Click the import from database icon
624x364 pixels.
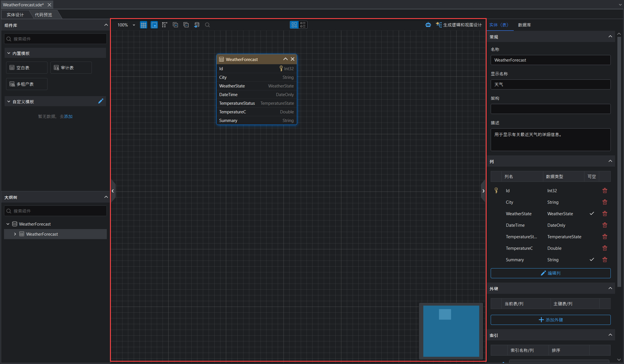[197, 25]
